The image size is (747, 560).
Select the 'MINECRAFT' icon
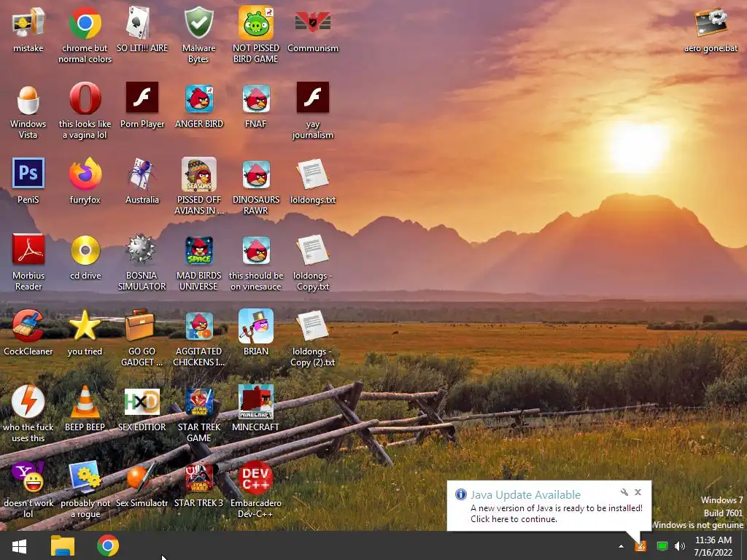[x=256, y=402]
